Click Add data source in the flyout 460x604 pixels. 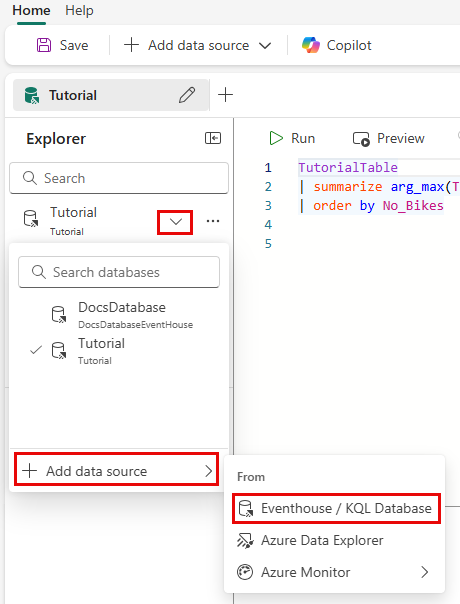click(117, 470)
